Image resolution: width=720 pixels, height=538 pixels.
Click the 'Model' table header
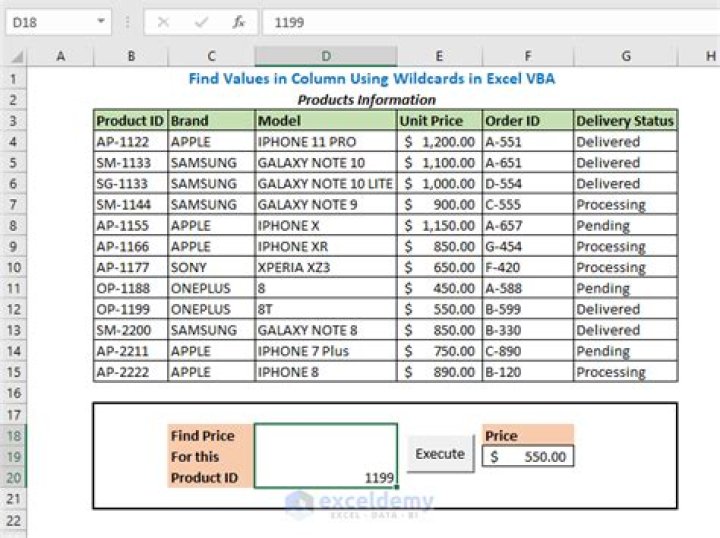click(326, 121)
